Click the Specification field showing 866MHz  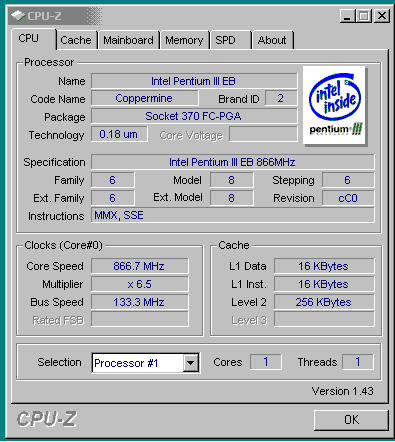pos(233,162)
